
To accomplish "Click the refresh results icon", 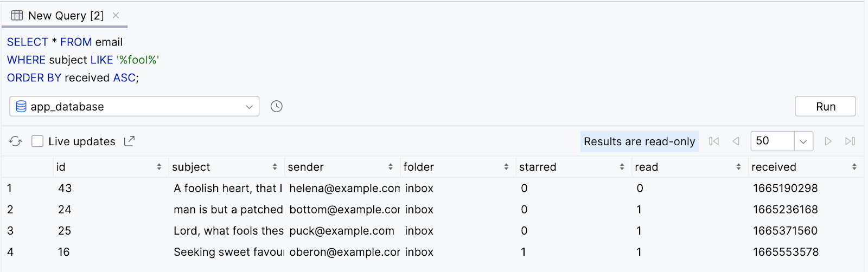I will coord(15,141).
